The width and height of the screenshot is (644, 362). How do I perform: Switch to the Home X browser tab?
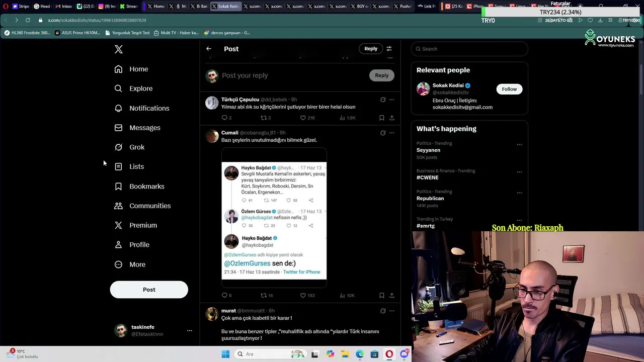pyautogui.click(x=155, y=7)
